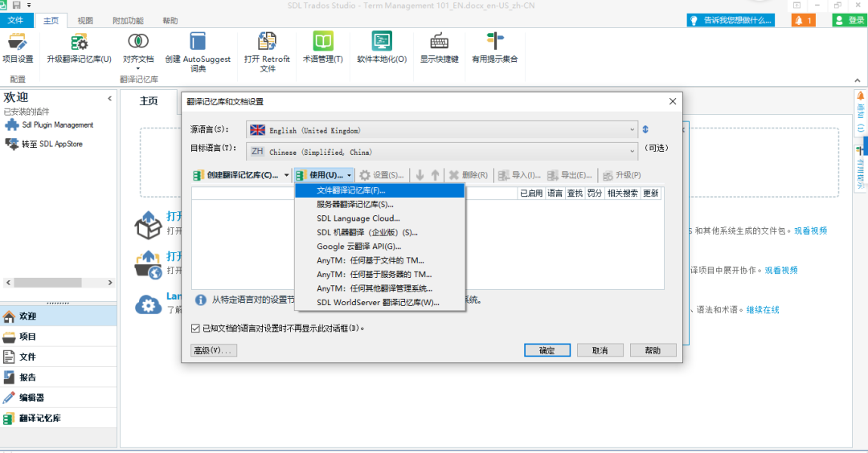The width and height of the screenshot is (868, 453).
Task: Select AnyTM: 任何其他翻译管理系统 menu item
Action: tap(379, 288)
